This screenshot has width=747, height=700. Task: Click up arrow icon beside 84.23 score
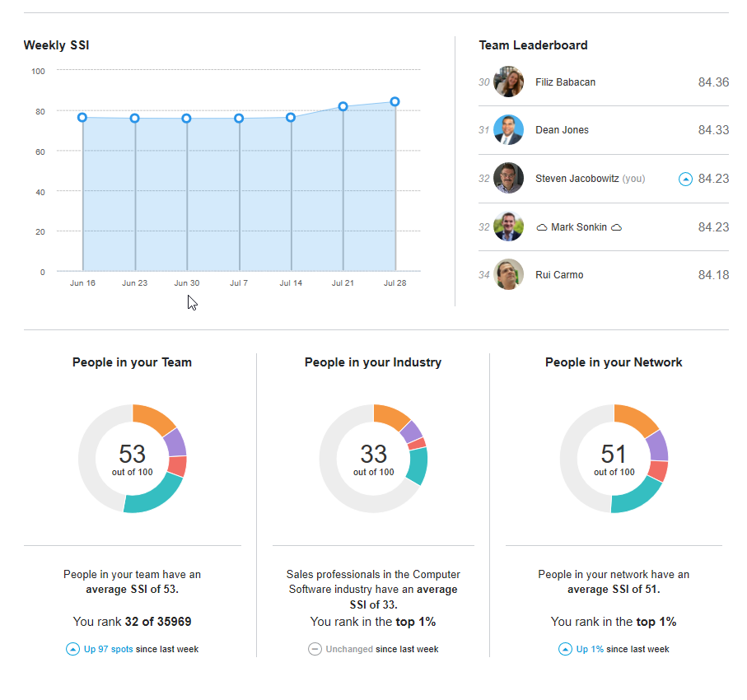[x=685, y=179]
